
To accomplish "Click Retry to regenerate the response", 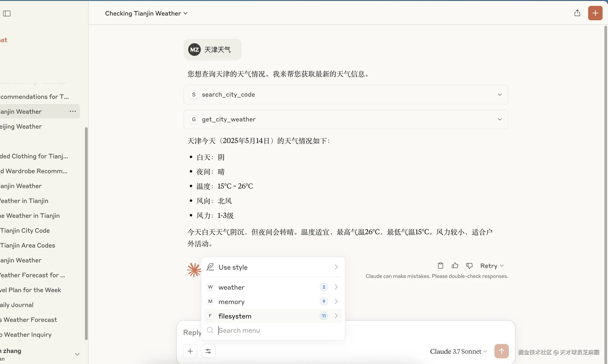I will pos(491,266).
